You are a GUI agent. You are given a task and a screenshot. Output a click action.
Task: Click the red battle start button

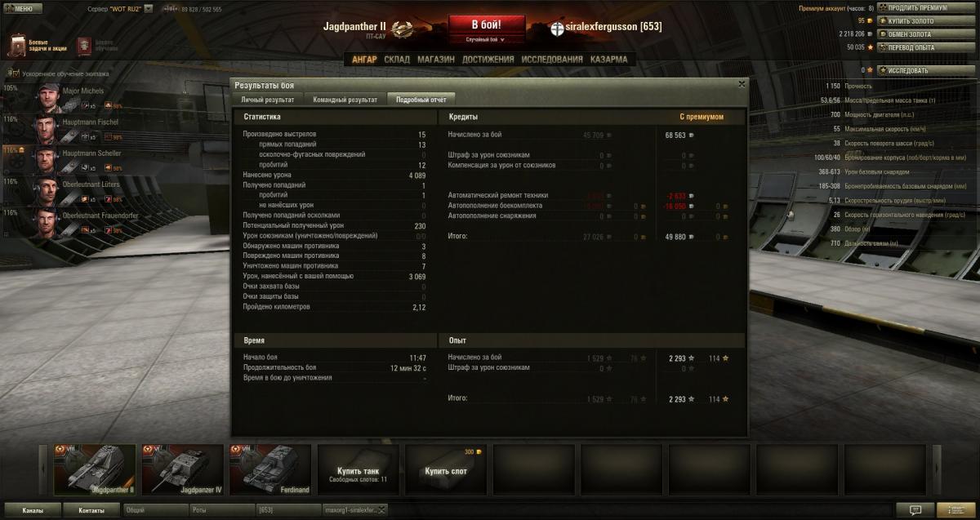(486, 25)
